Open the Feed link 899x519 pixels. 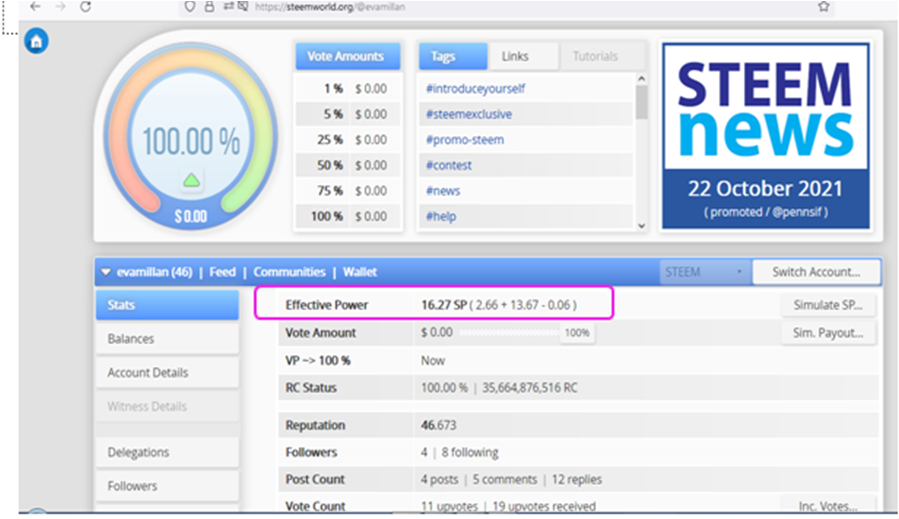click(x=222, y=272)
